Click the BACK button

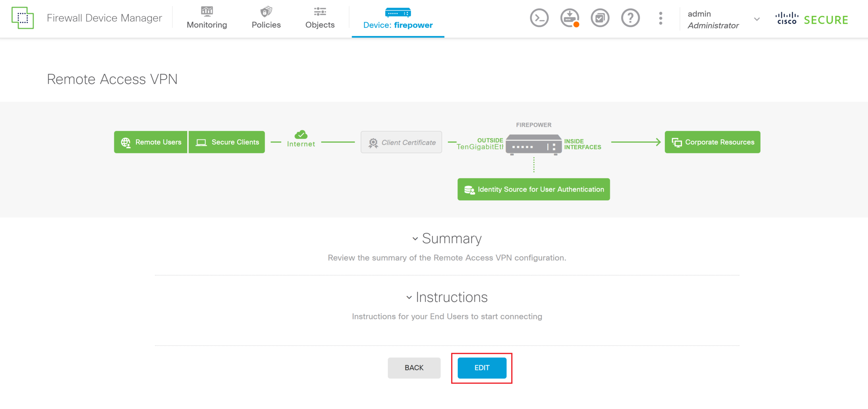click(x=414, y=368)
